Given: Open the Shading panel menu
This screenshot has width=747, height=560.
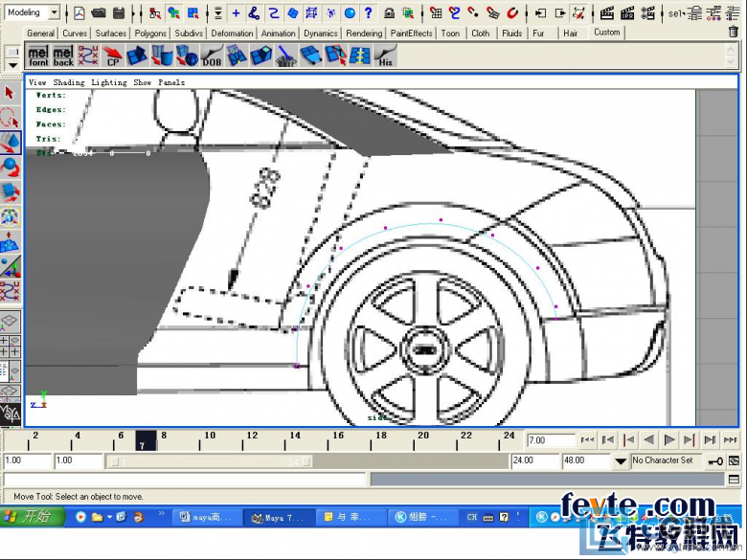Looking at the screenshot, I should (69, 82).
